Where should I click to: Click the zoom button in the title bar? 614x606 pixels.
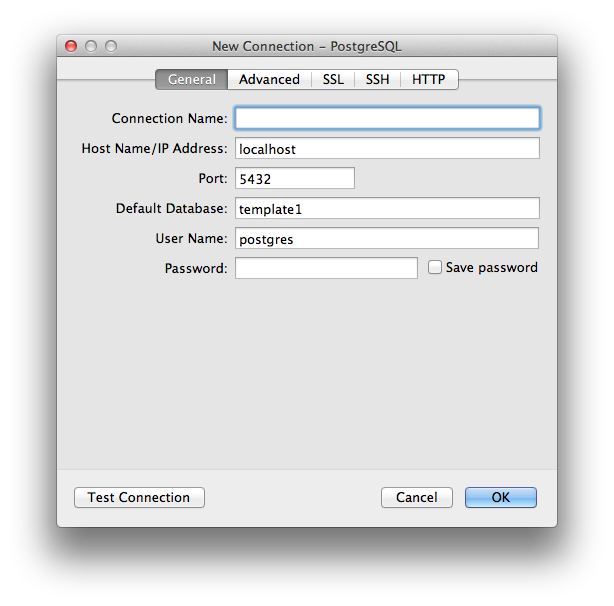(111, 46)
